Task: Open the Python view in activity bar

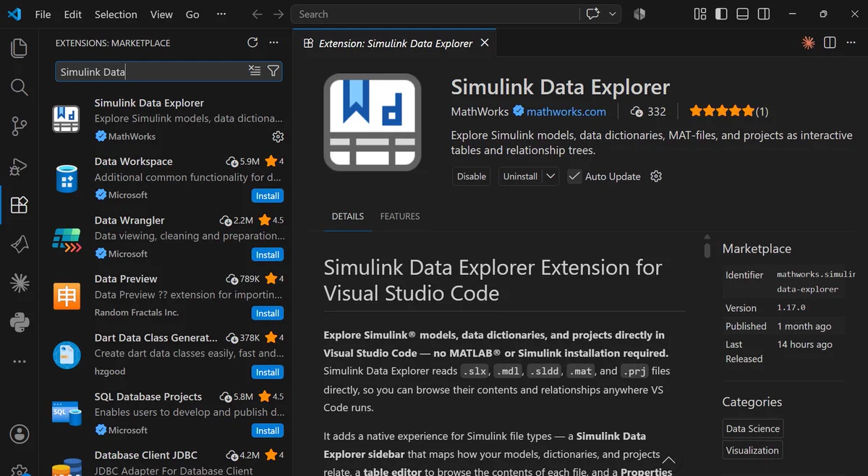Action: [20, 322]
